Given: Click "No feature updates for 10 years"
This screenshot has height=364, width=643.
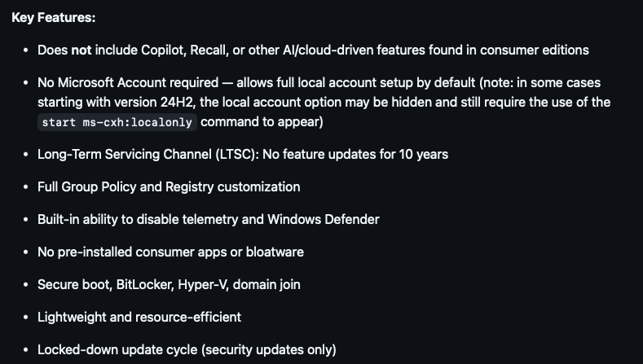Looking at the screenshot, I should click(361, 154).
